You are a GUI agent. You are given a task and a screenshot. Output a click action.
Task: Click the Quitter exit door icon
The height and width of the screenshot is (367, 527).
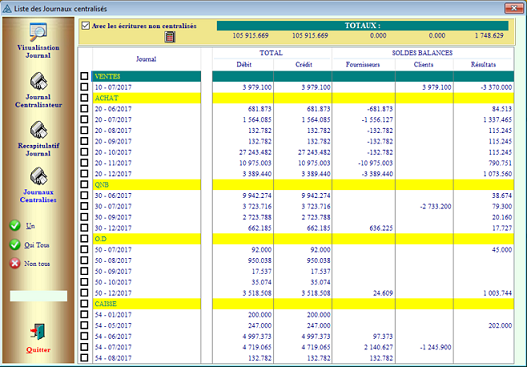[x=38, y=332]
